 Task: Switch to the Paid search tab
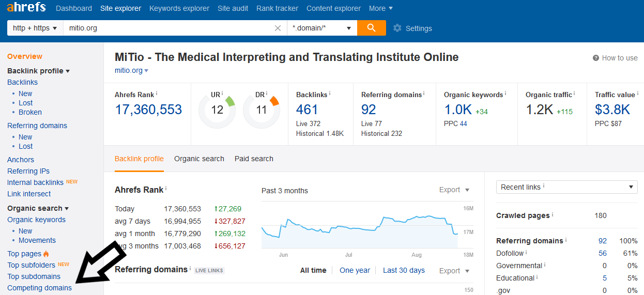tap(254, 159)
